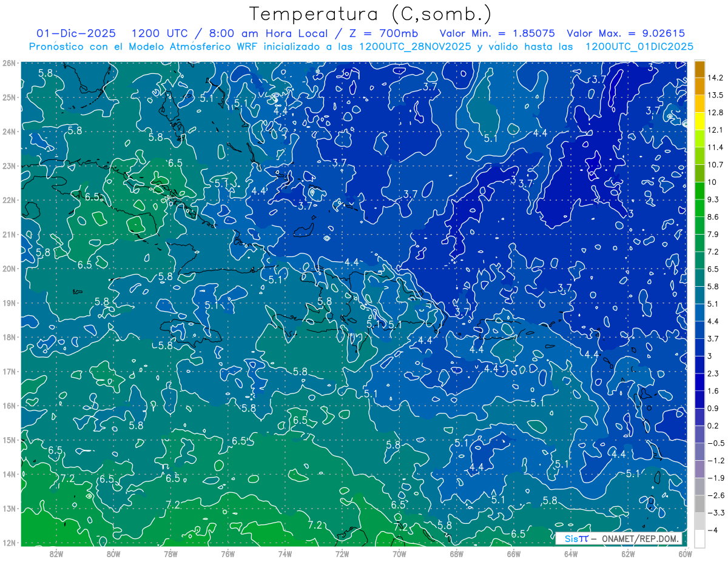This screenshot has height=562, width=728.
Task: Click the -2.6 value on color scale
Action: tap(715, 495)
